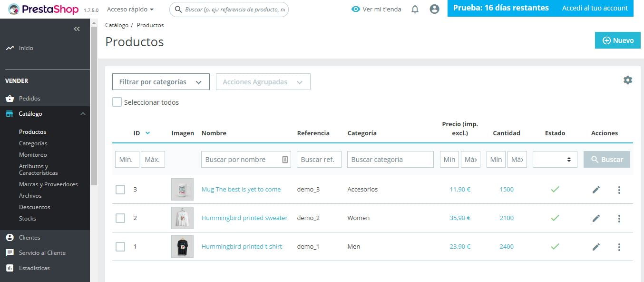This screenshot has width=644, height=282.
Task: Open the Estado filter selector
Action: (x=555, y=159)
